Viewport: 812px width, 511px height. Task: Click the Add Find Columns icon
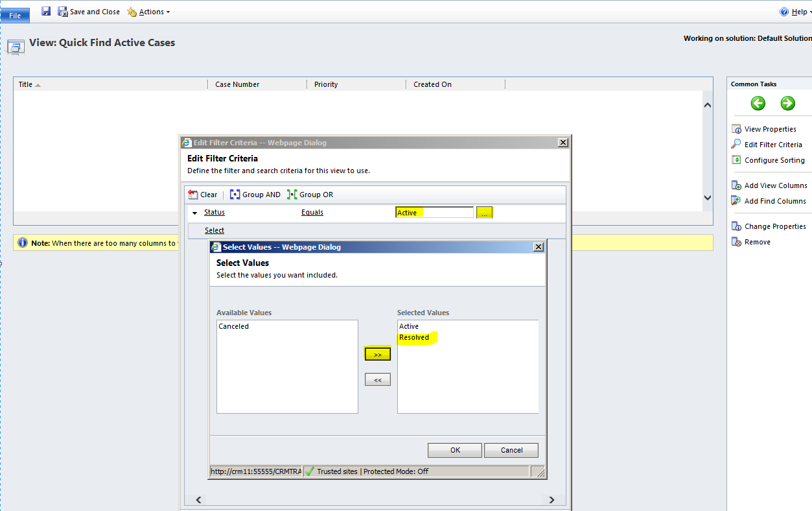[736, 200]
